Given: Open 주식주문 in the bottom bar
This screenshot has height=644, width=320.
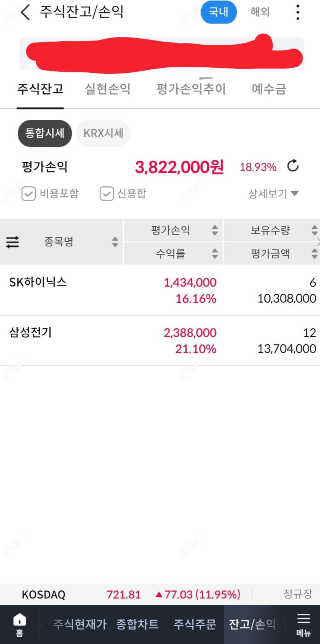Looking at the screenshot, I should click(195, 624).
